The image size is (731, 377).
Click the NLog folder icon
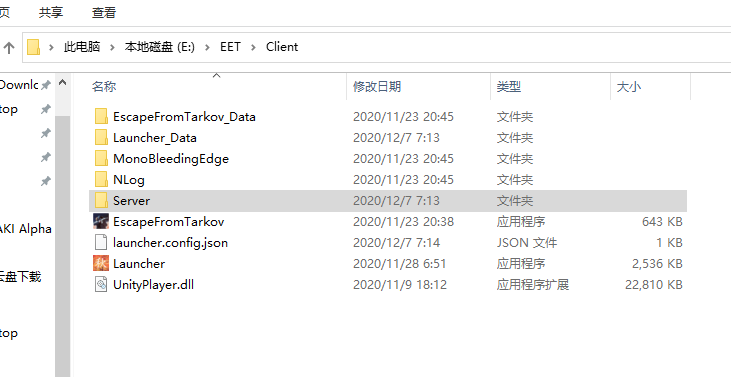[101, 179]
